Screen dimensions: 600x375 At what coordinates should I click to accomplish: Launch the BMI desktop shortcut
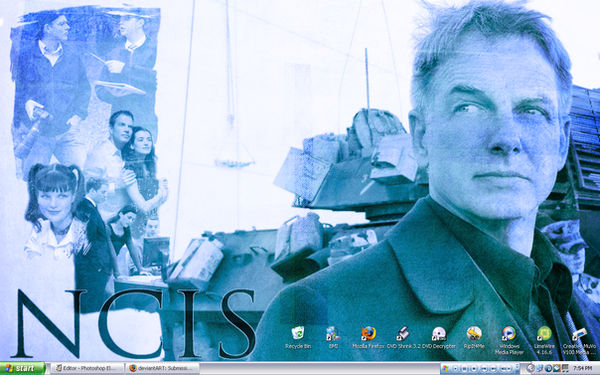(333, 337)
